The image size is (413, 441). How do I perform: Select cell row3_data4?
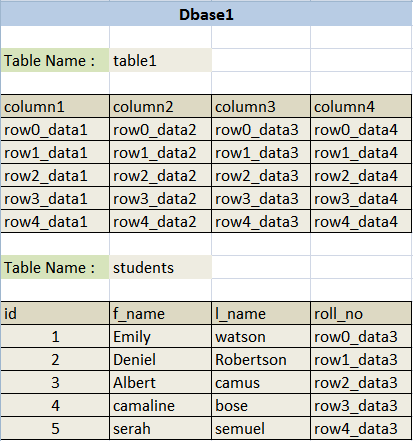pyautogui.click(x=361, y=198)
